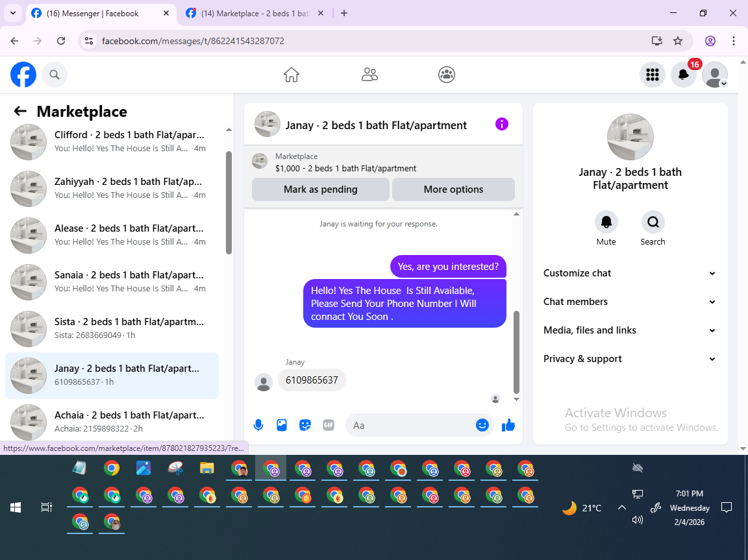Open the Groups icon in top navigation
The image size is (748, 560).
click(447, 75)
